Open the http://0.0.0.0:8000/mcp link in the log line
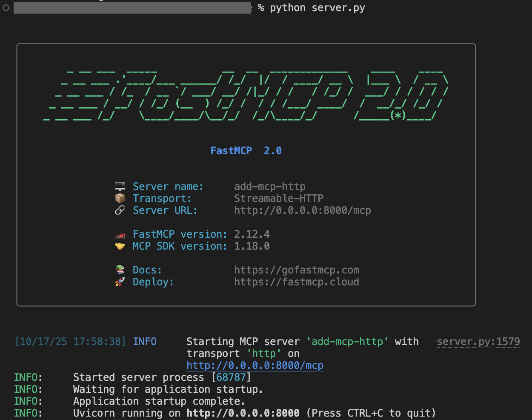Viewport: 532px width, 420px height. (255, 365)
